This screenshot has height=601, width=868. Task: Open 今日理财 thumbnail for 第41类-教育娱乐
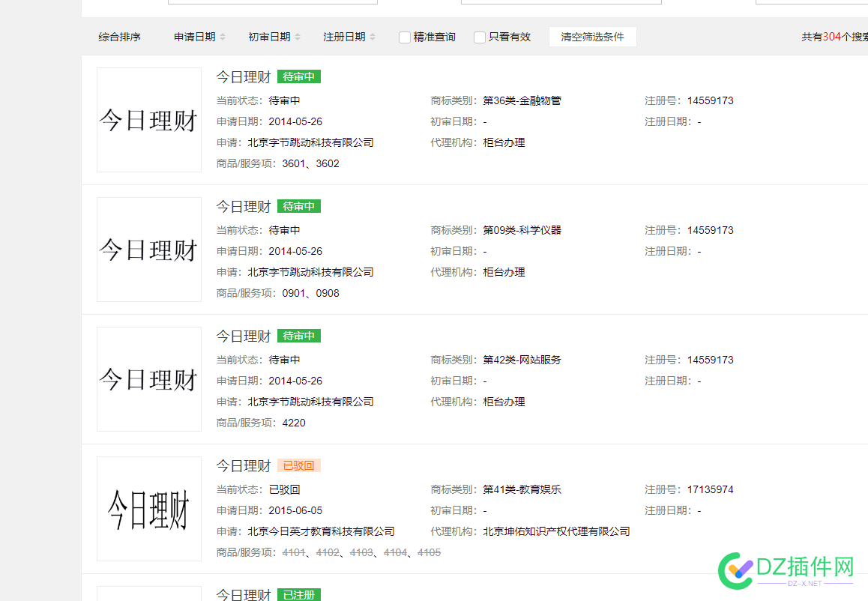pos(149,509)
